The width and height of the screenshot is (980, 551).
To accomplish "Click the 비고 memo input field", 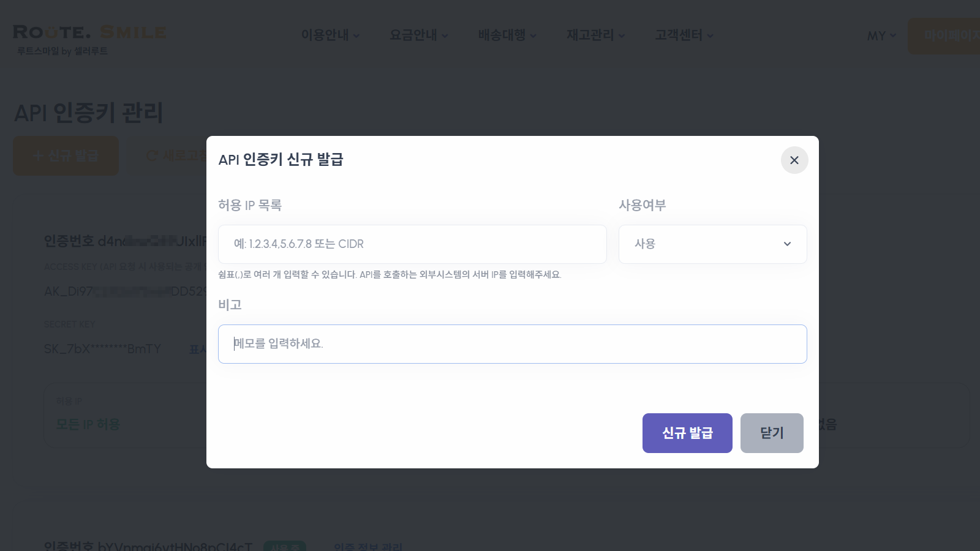I will (x=513, y=343).
